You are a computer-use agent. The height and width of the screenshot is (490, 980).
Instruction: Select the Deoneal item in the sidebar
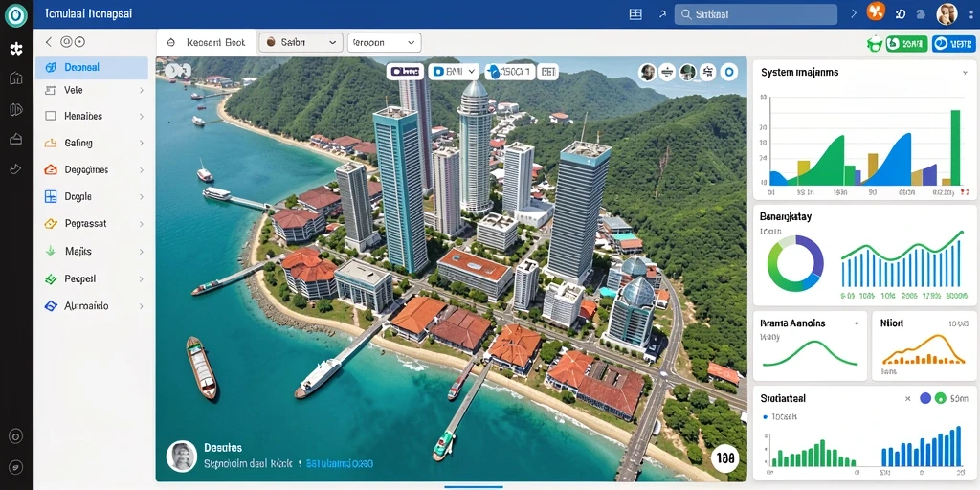[x=92, y=68]
